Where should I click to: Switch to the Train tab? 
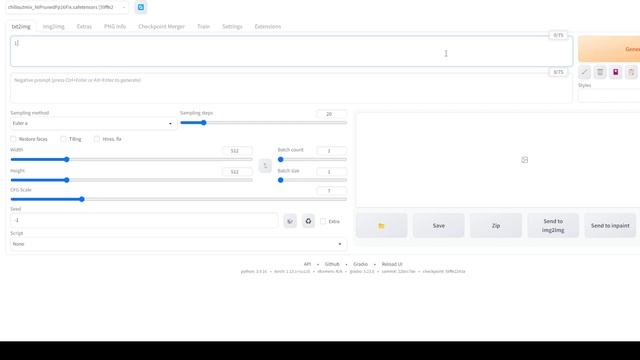(x=203, y=27)
